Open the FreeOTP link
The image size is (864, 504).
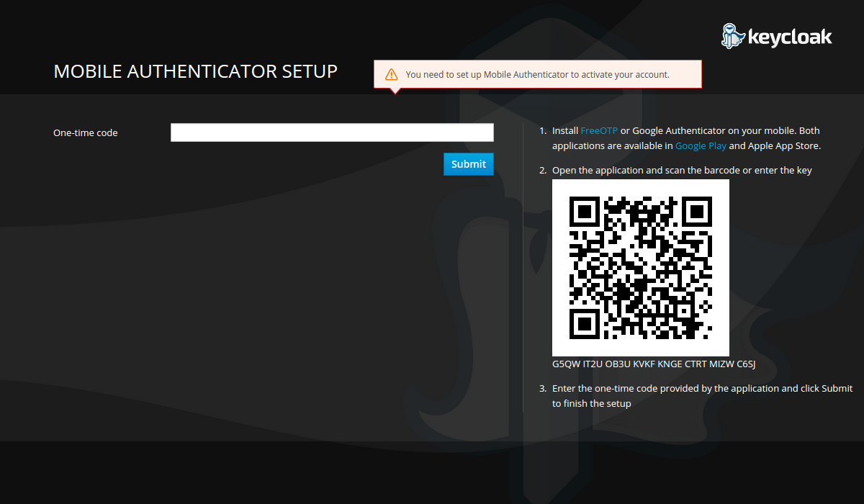(599, 131)
